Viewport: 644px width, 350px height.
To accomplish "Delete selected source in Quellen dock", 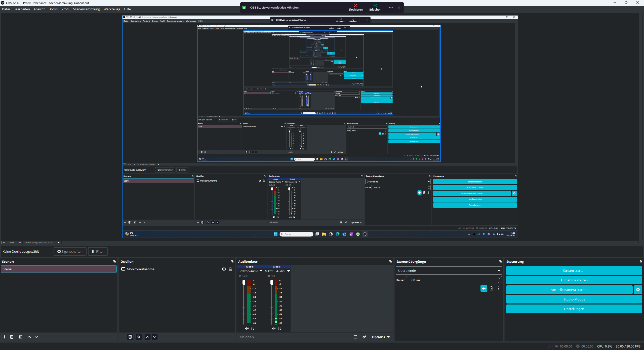I will coord(130,337).
